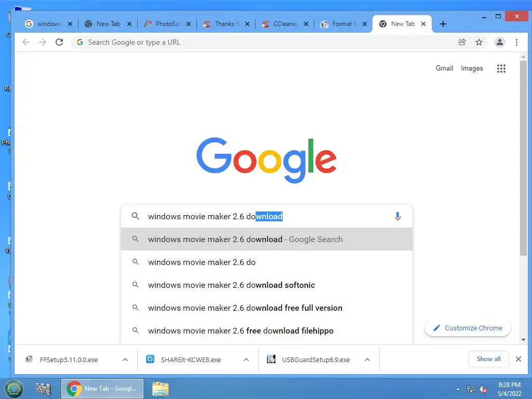Open SHAREit-KCWEB.exe download
The width and height of the screenshot is (532, 399).
[x=191, y=360]
